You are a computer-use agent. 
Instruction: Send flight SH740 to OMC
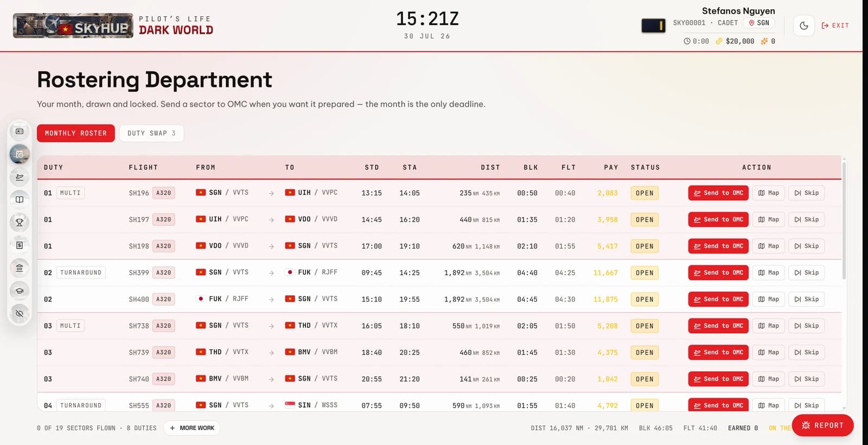718,379
